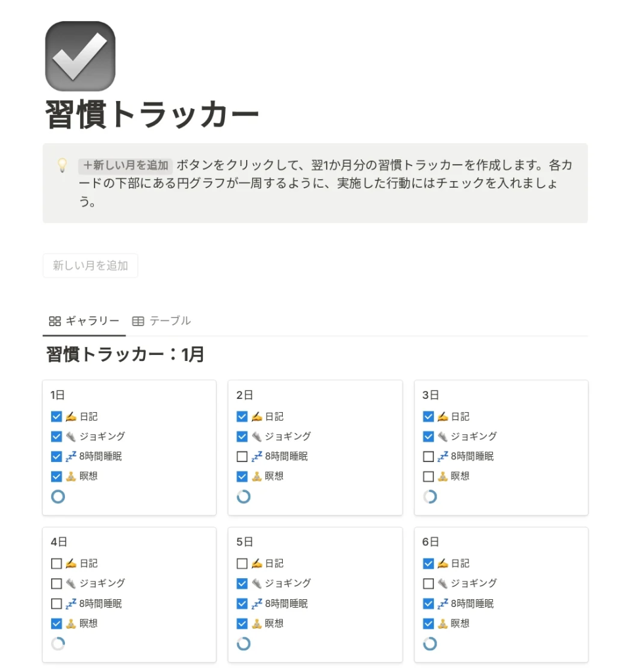Screen dimensions: 630x672
Task: Check ジョギング checkbox on 6日 card
Action: (429, 583)
